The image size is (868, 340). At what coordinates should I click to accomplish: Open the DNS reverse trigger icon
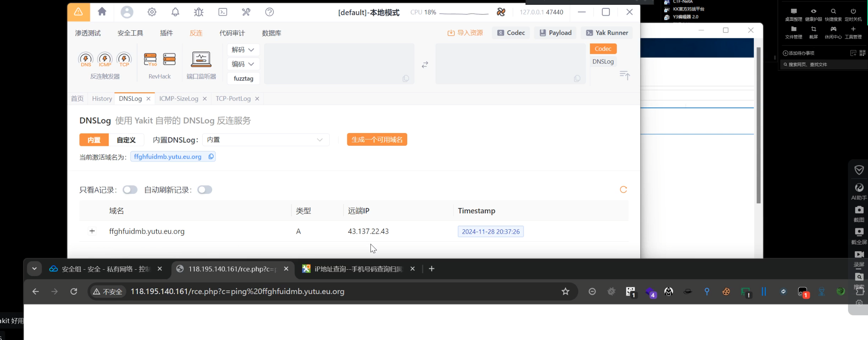coord(86,60)
